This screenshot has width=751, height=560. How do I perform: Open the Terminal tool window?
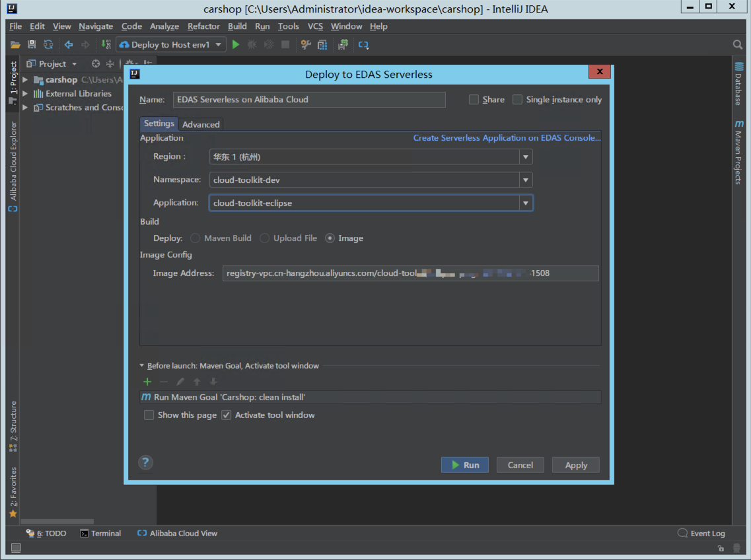(x=100, y=534)
